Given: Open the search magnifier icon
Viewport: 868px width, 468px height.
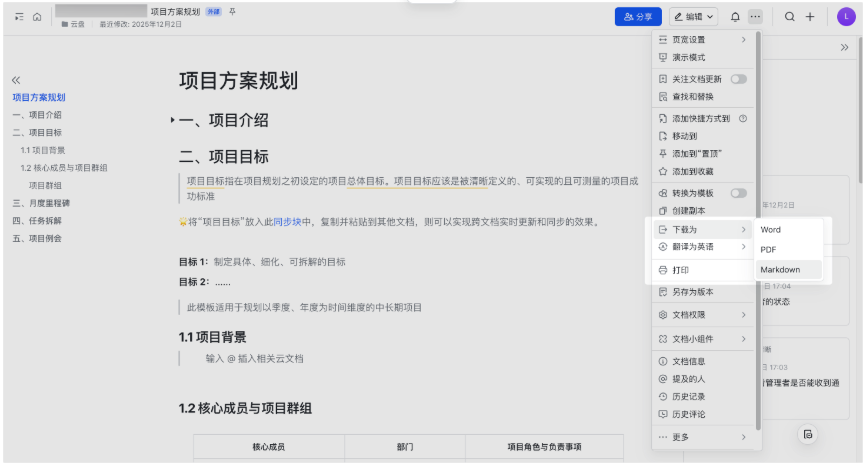Looking at the screenshot, I should [x=790, y=17].
